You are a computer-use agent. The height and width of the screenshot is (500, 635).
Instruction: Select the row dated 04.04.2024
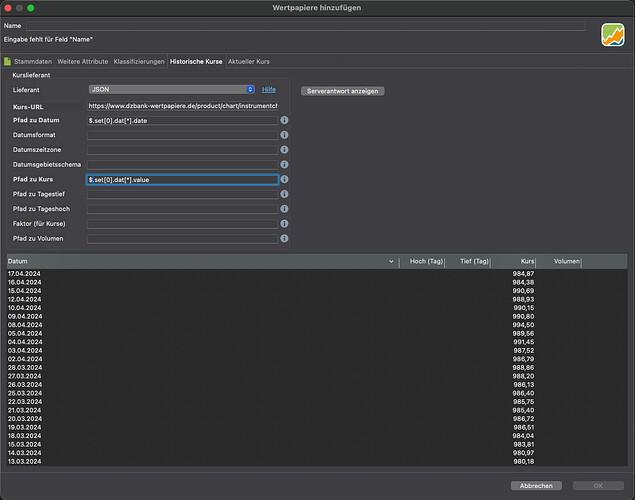(x=317, y=342)
